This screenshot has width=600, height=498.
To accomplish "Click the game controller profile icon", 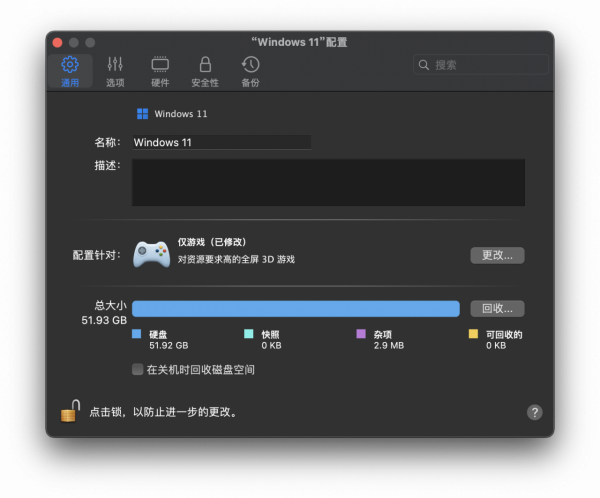I will tap(152, 254).
